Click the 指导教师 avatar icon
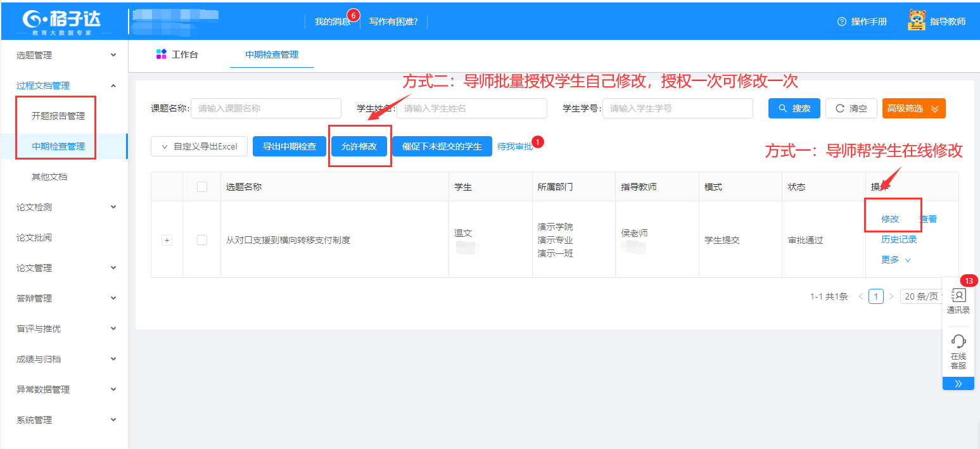980x449 pixels. pyautogui.click(x=916, y=21)
